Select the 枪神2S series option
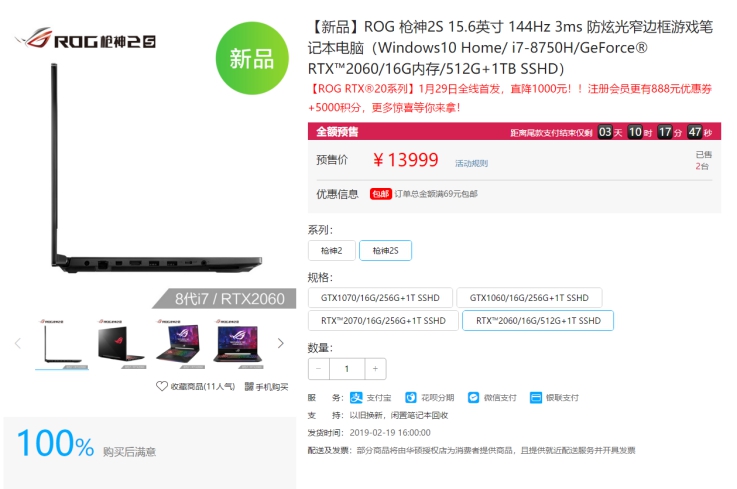Screen dimensions: 737x489 pos(385,251)
